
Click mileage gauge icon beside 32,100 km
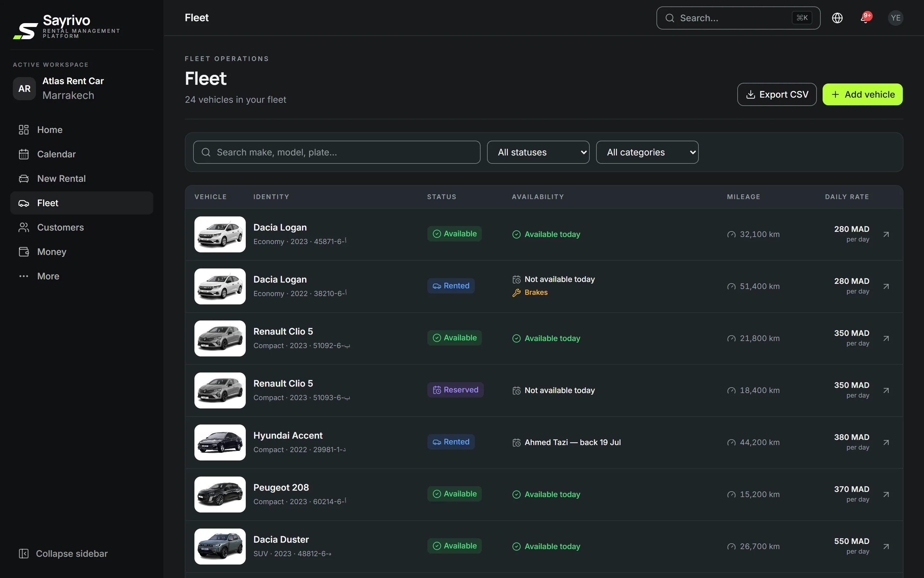point(731,234)
